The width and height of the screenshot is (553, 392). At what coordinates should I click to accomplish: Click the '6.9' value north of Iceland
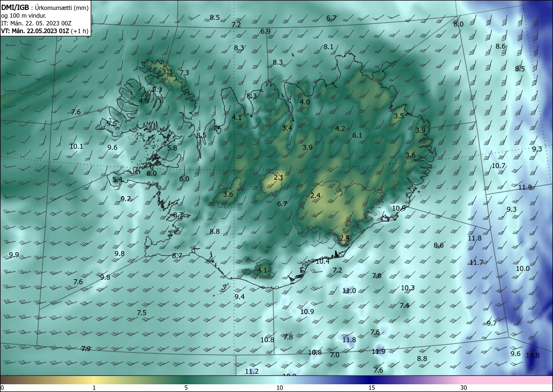(x=265, y=32)
